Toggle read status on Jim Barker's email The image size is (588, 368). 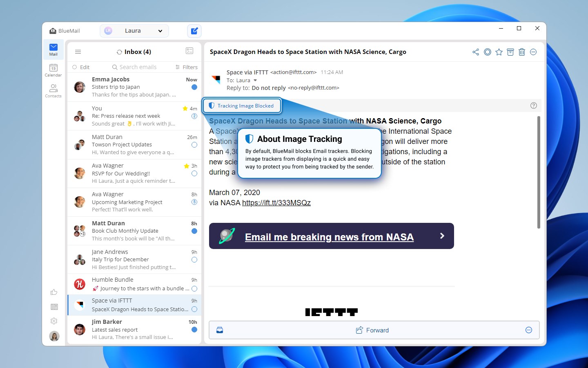[x=194, y=330]
